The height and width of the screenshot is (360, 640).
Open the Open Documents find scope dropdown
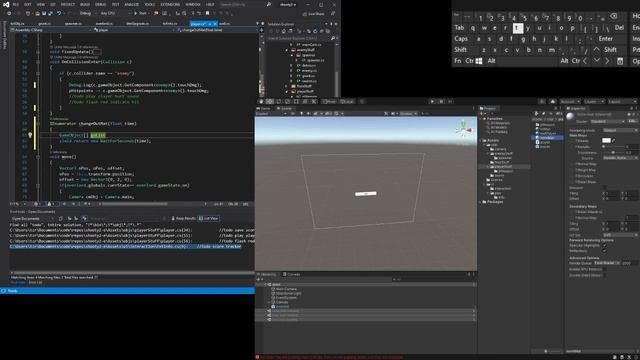click(33, 218)
